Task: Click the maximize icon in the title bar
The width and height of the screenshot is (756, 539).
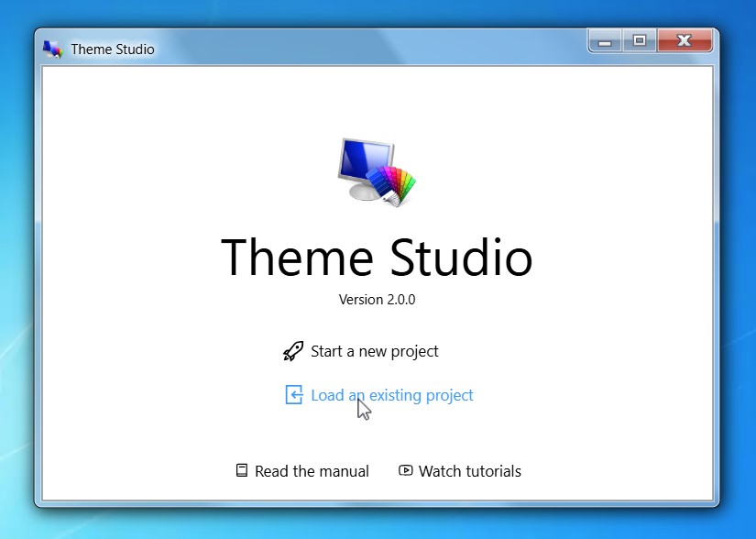Action: (640, 40)
